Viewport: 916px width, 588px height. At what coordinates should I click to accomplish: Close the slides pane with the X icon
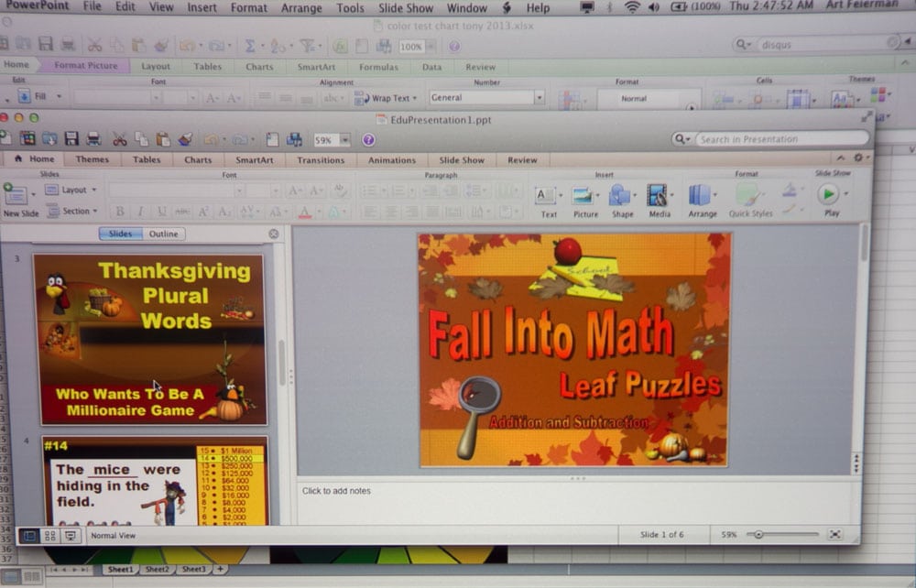[273, 234]
